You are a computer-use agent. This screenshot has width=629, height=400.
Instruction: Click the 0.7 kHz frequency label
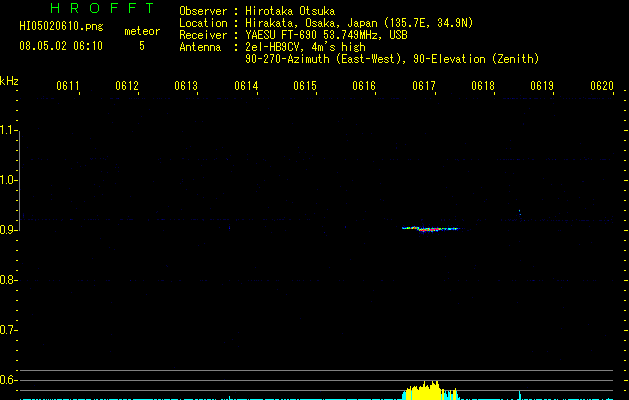tap(8, 330)
